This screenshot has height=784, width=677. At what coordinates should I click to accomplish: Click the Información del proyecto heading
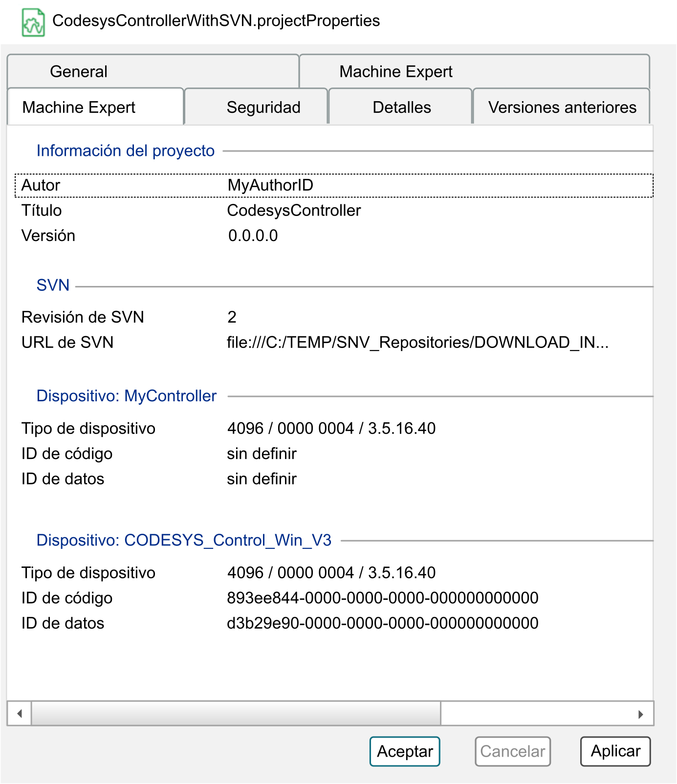126,151
